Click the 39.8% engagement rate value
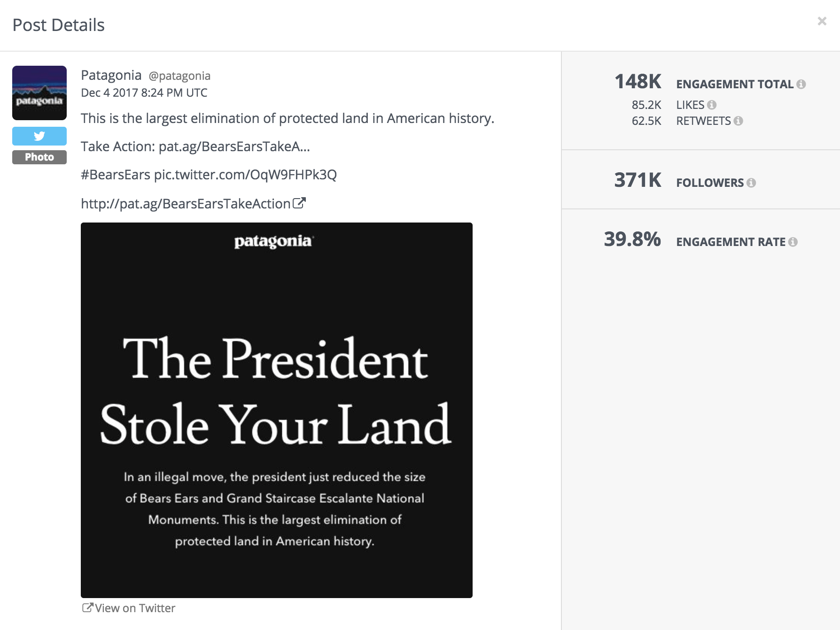 [632, 239]
